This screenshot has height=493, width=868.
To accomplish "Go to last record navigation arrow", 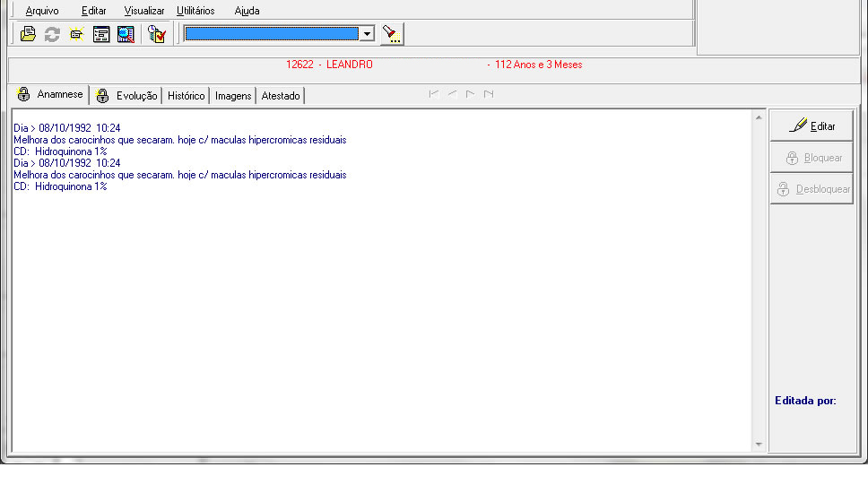I will click(x=489, y=94).
